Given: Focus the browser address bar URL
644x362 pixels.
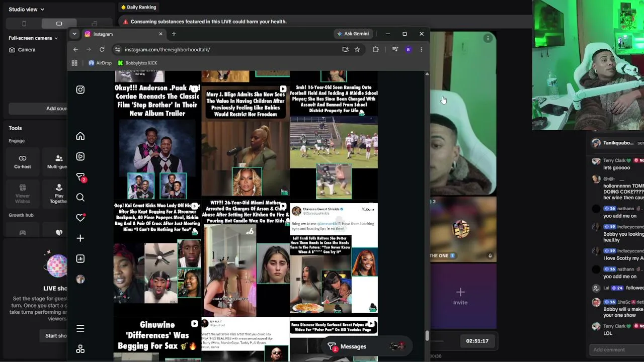Looking at the screenshot, I should coord(167,49).
